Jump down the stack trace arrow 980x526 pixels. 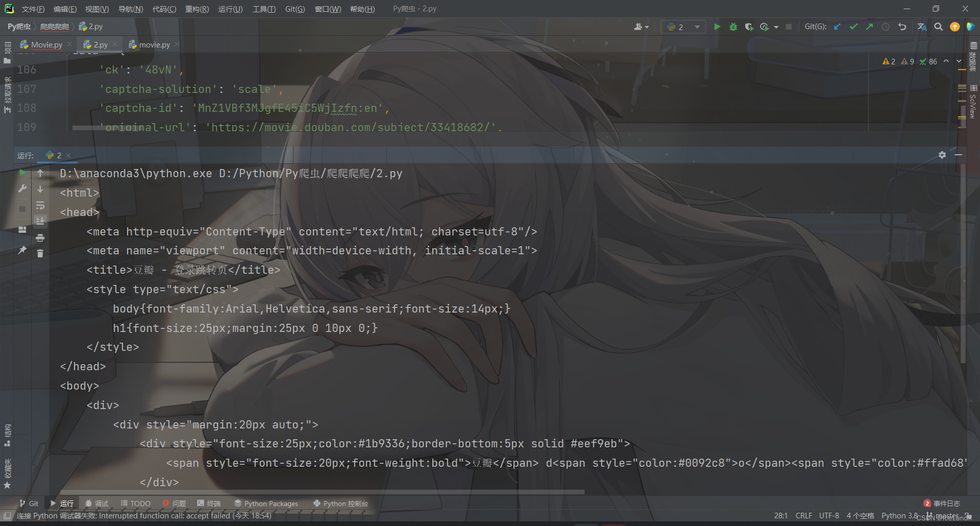(40, 189)
